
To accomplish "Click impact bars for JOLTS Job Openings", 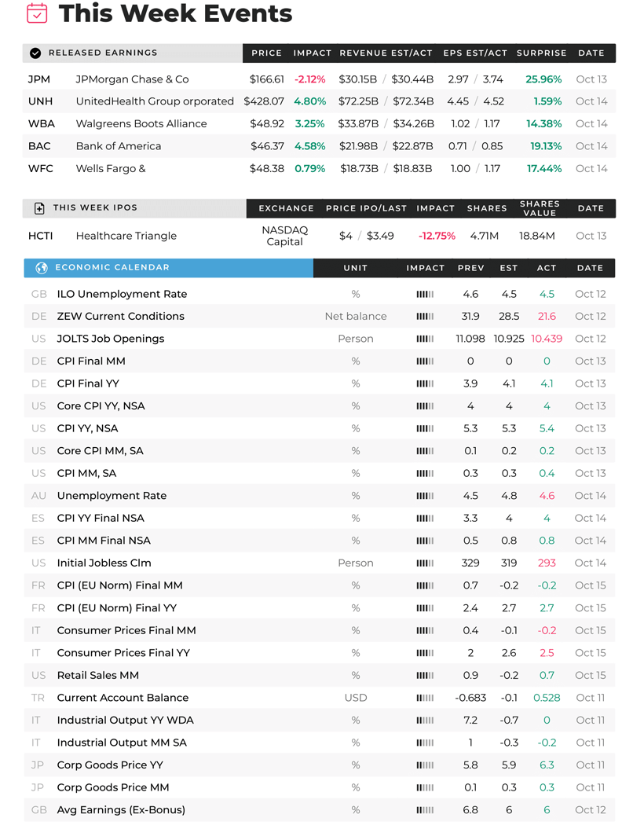I will (425, 339).
